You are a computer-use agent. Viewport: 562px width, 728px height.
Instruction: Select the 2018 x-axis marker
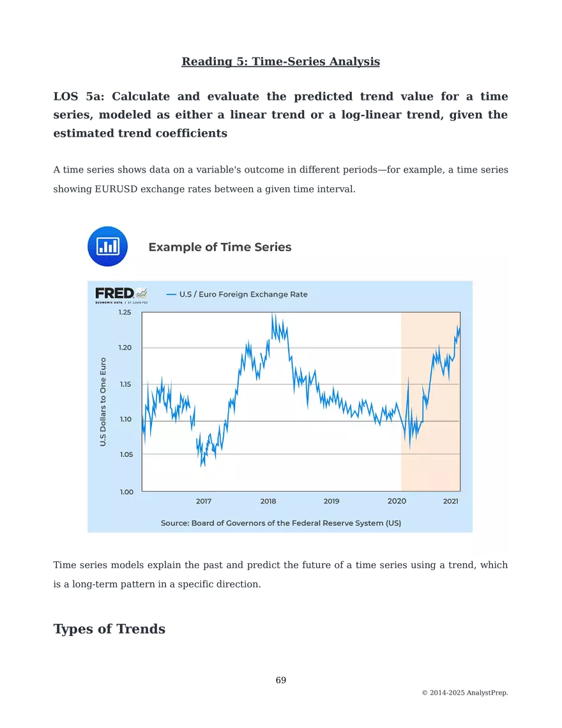tap(268, 502)
